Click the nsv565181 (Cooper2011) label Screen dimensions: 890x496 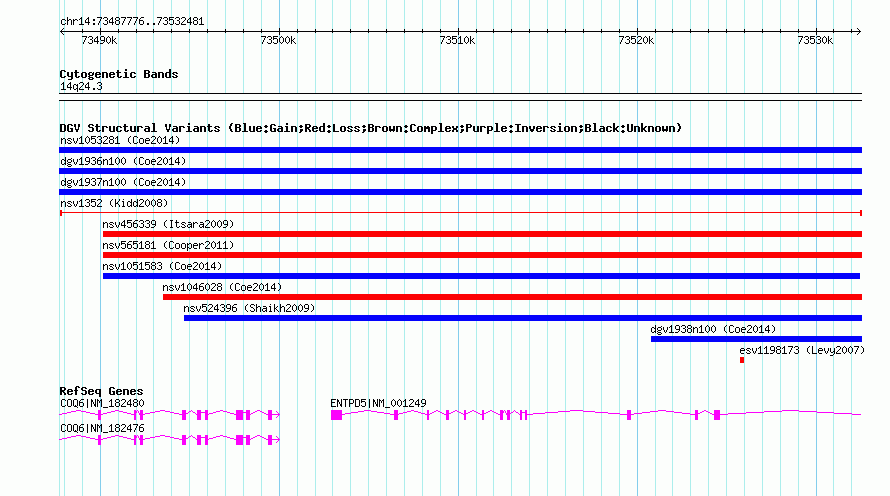(168, 245)
